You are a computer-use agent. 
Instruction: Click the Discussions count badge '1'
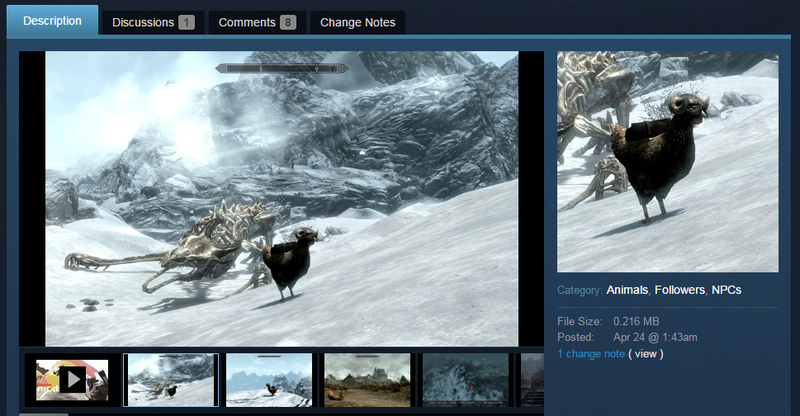pyautogui.click(x=186, y=22)
